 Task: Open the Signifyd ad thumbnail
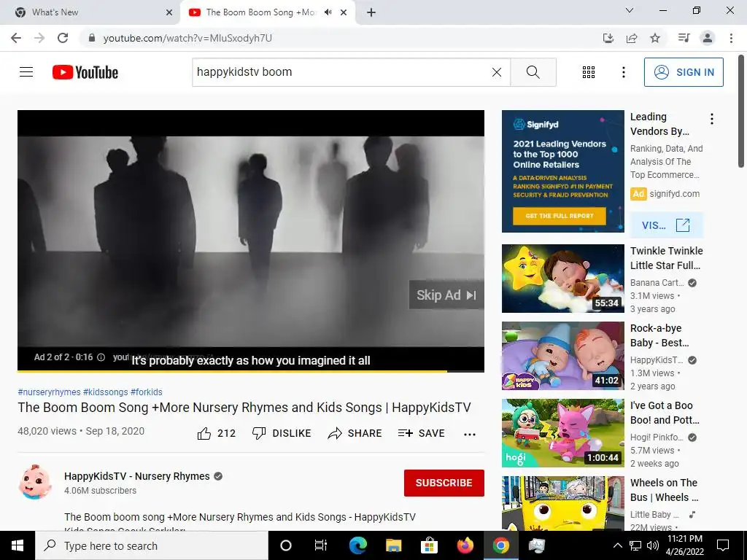coord(562,171)
